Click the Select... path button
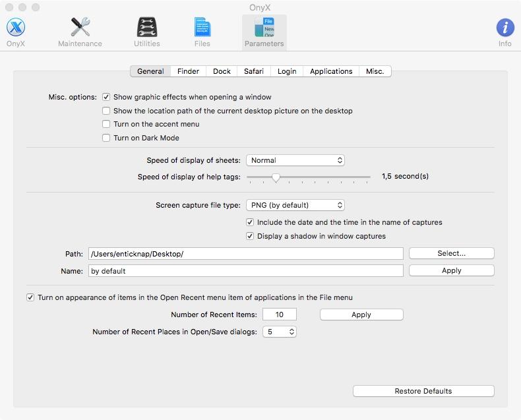The width and height of the screenshot is (521, 420). (452, 254)
